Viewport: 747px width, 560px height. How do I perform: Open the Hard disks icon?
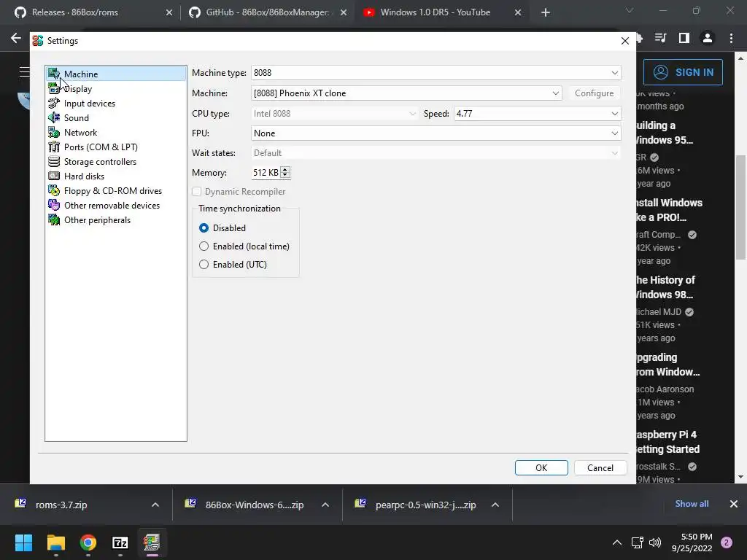point(54,176)
